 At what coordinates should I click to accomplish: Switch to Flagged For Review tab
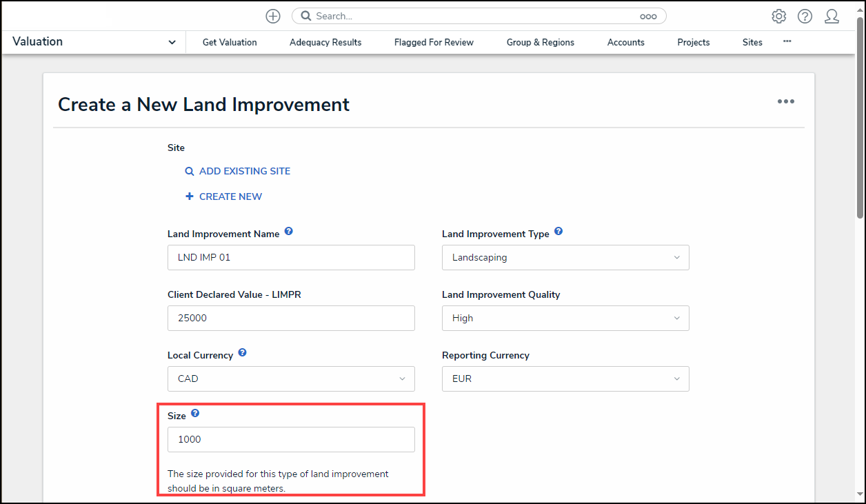pos(434,42)
